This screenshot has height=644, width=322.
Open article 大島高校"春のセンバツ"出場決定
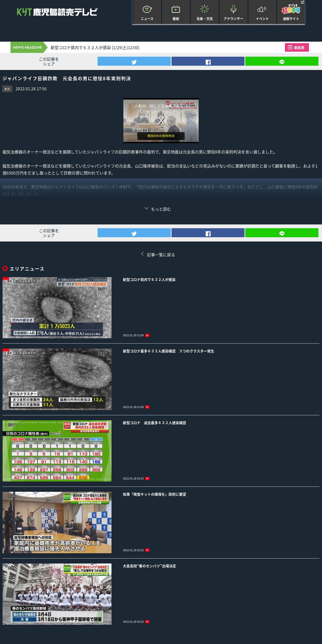point(149,566)
